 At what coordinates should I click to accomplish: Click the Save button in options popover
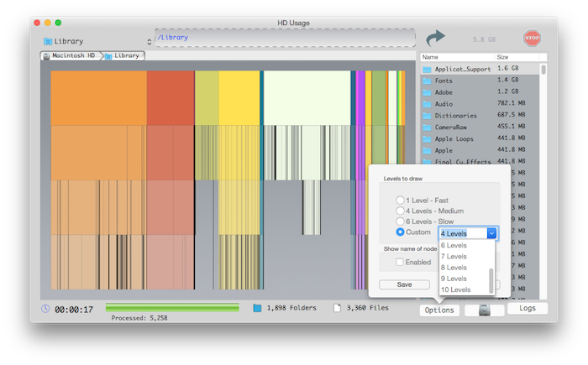[404, 284]
